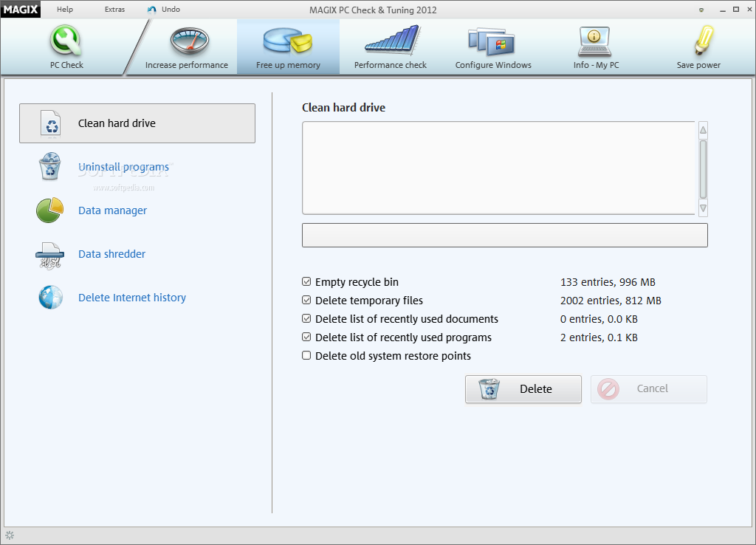Open Save power tab label
The height and width of the screenshot is (545, 756).
pyautogui.click(x=698, y=65)
